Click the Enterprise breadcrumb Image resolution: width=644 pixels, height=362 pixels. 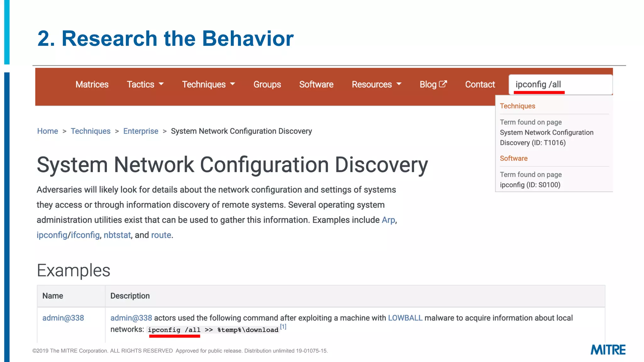(x=141, y=131)
